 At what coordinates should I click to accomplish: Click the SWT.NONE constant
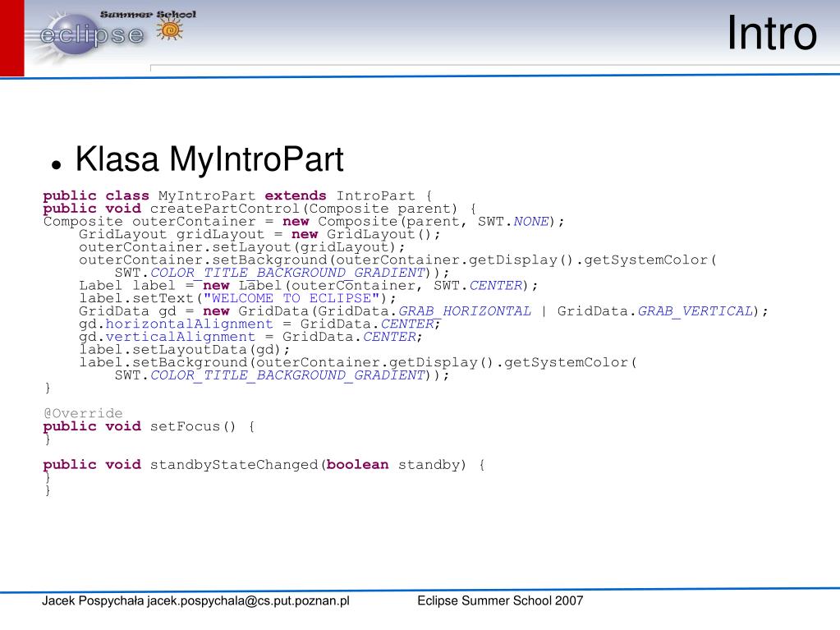[513, 222]
